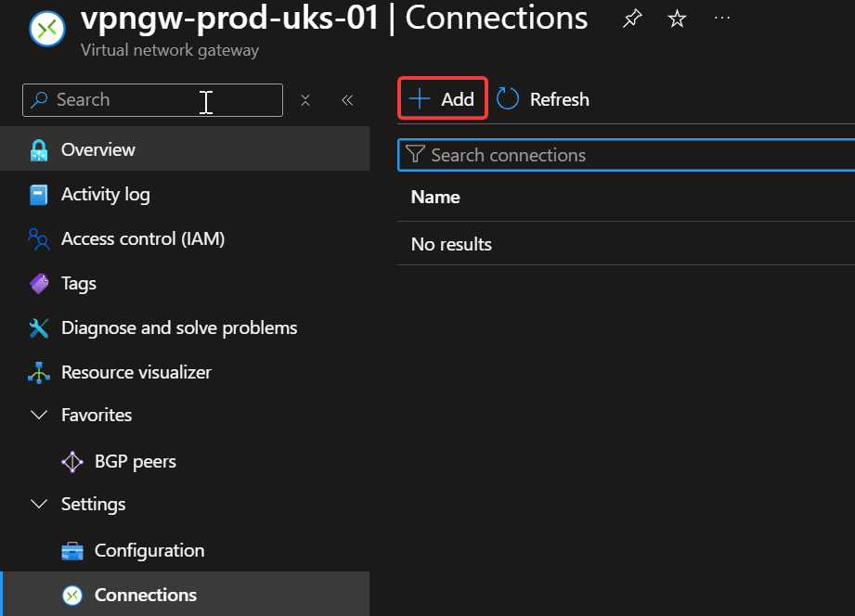Screen dimensions: 855x616
Task: Click the Settings section label
Action: (x=93, y=505)
